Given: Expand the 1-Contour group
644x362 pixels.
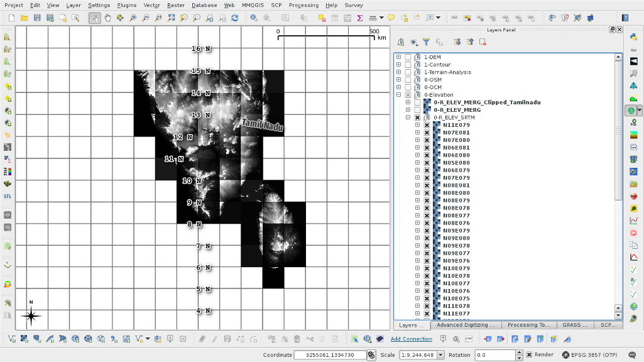Looking at the screenshot, I should click(398, 65).
